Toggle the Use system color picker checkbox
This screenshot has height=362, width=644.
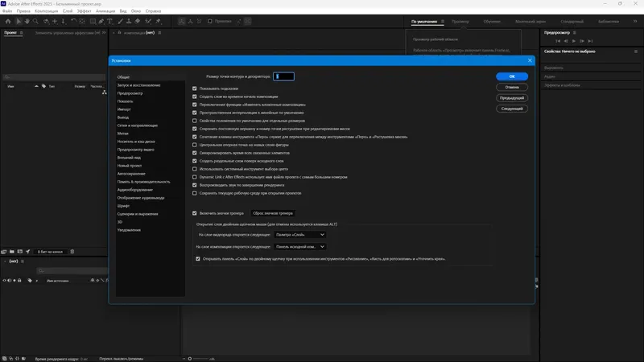pyautogui.click(x=195, y=169)
